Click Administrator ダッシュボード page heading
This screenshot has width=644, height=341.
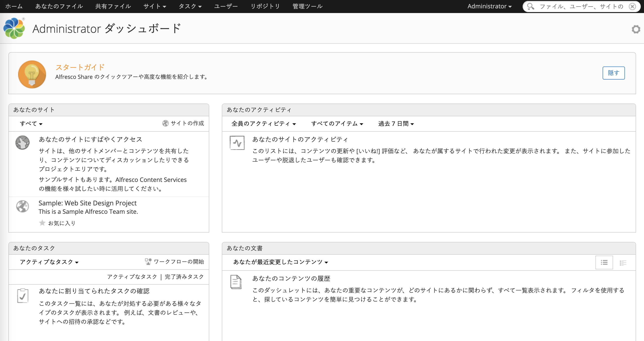pyautogui.click(x=107, y=29)
